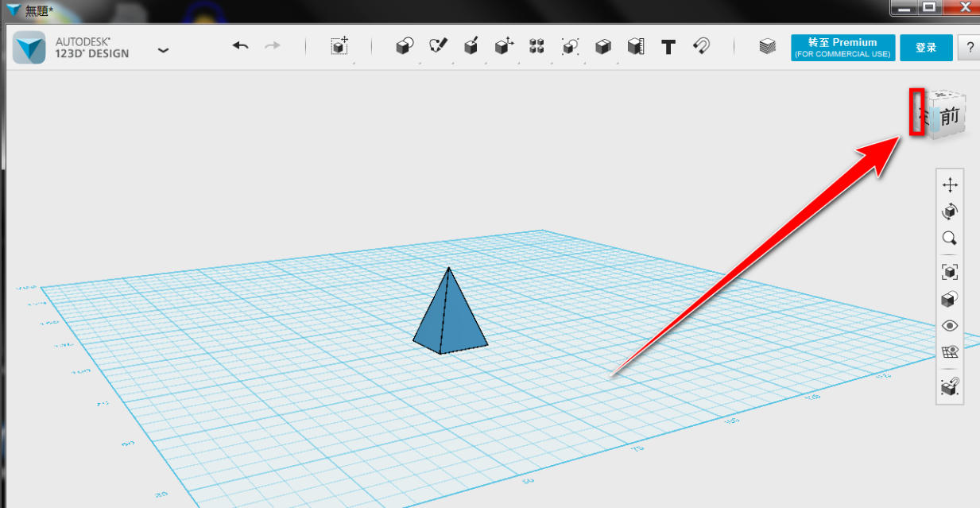Click the top face of the view cube
Image resolution: width=980 pixels, height=508 pixels.
point(944,95)
